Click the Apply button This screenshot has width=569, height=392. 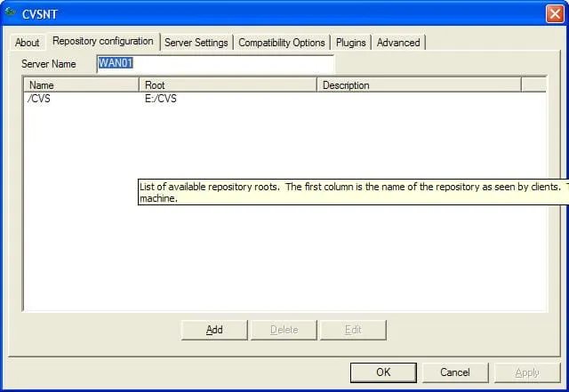[x=527, y=372]
